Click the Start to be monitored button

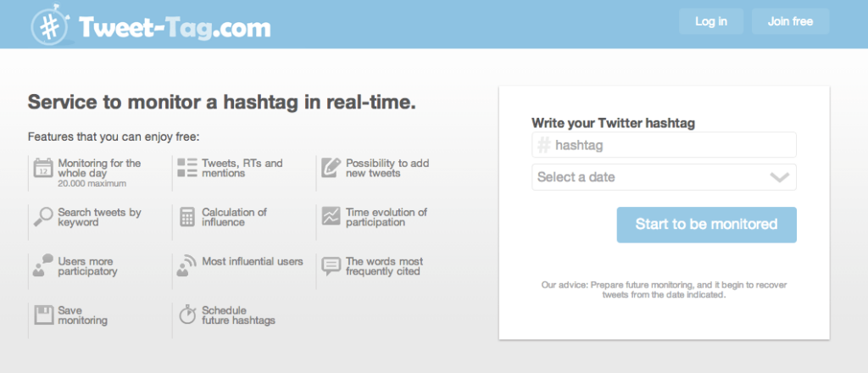tap(706, 225)
